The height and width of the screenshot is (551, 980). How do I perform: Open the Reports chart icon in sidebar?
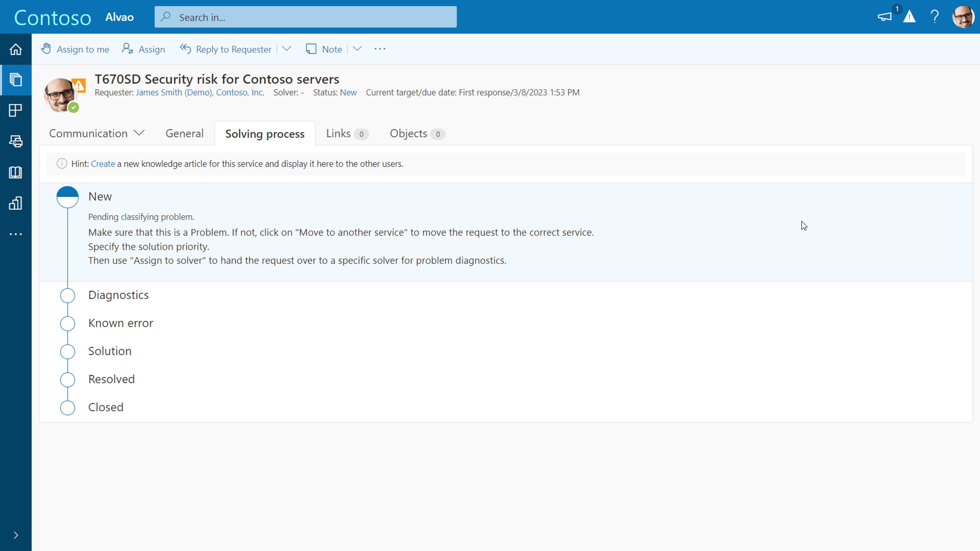tap(16, 203)
